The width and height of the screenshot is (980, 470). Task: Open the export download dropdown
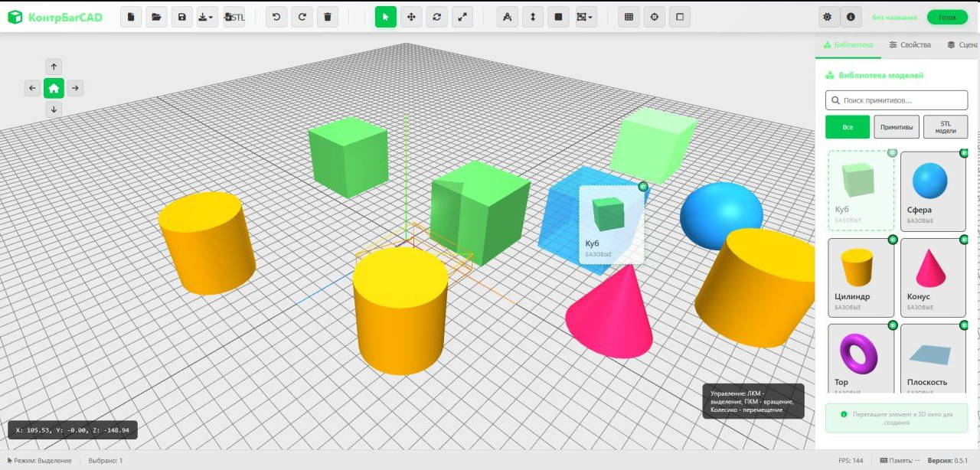click(x=207, y=17)
